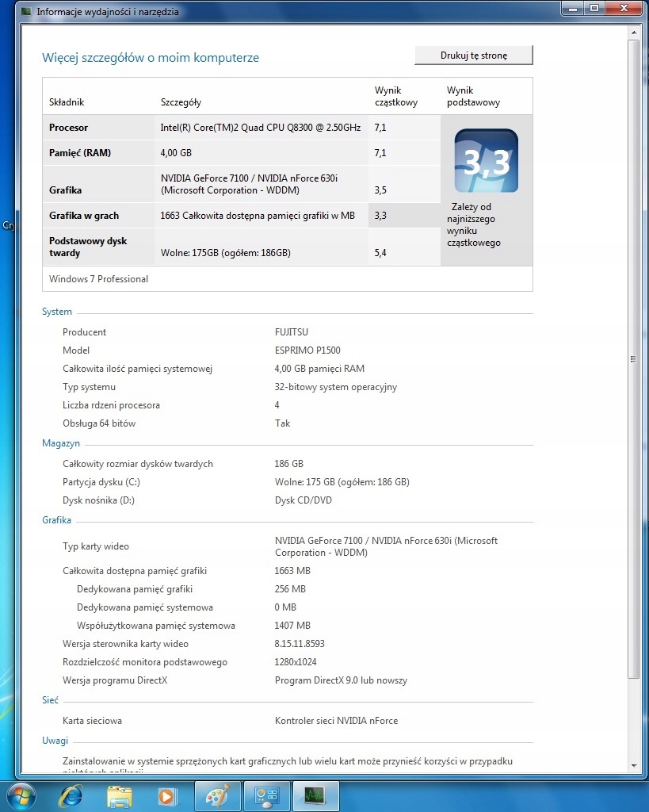Click the 3,5 graphics subscore
The width and height of the screenshot is (649, 812).
coord(380,190)
